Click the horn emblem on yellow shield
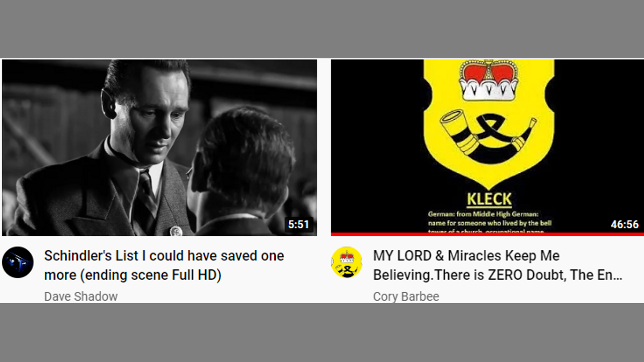The image size is (644, 362). pyautogui.click(x=488, y=133)
